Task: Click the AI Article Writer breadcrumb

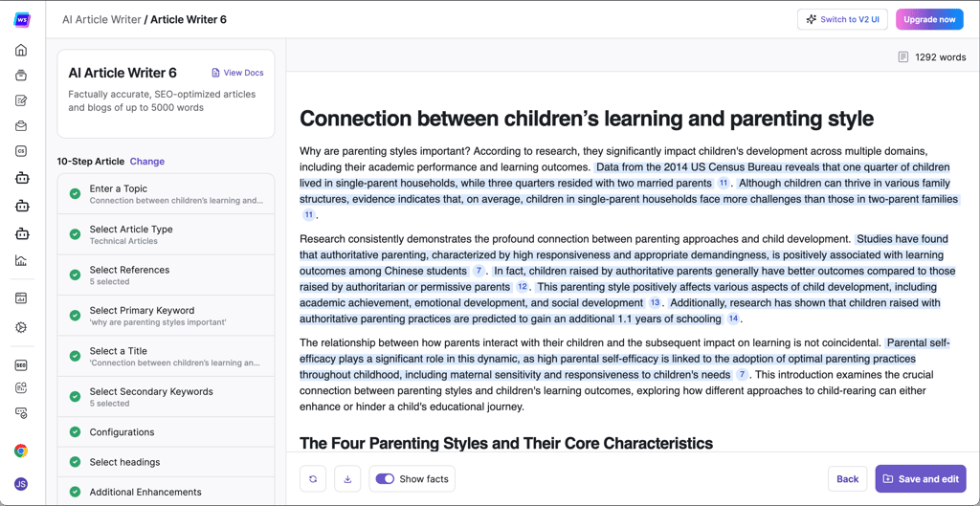Action: tap(101, 19)
